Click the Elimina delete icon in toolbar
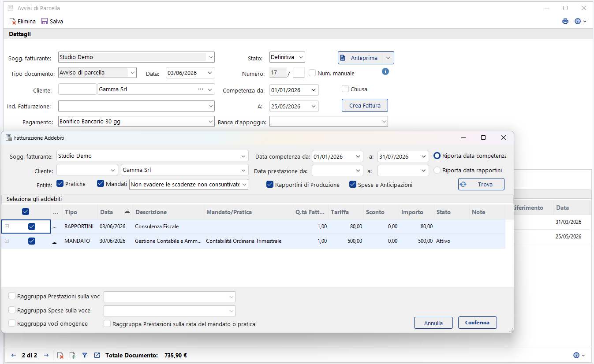 pyautogui.click(x=13, y=21)
